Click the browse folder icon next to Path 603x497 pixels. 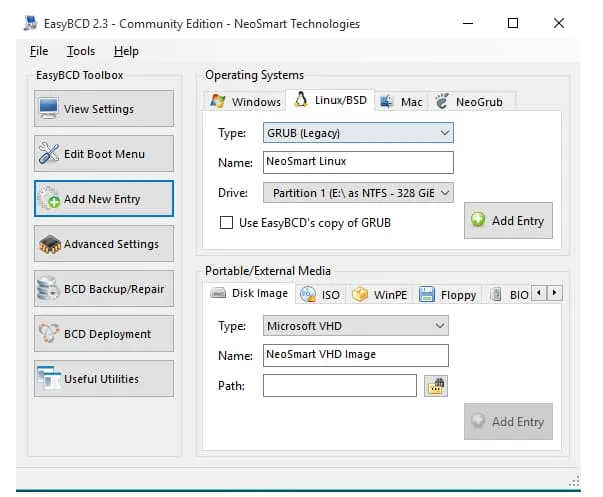436,385
